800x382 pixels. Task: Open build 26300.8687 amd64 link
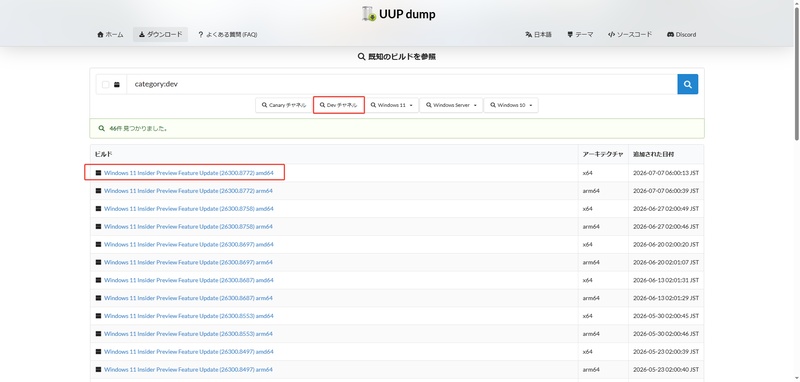tap(188, 280)
